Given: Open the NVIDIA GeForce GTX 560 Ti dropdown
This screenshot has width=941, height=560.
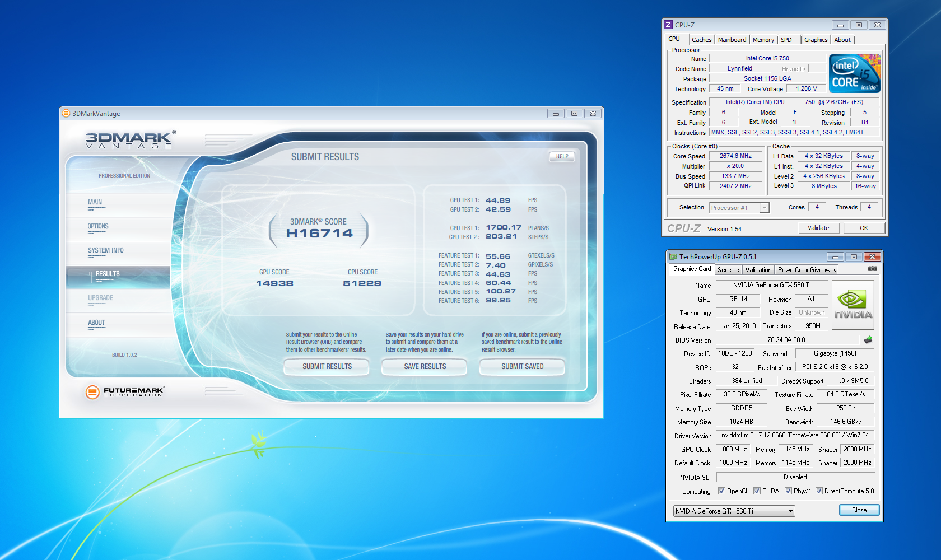Looking at the screenshot, I should [734, 511].
